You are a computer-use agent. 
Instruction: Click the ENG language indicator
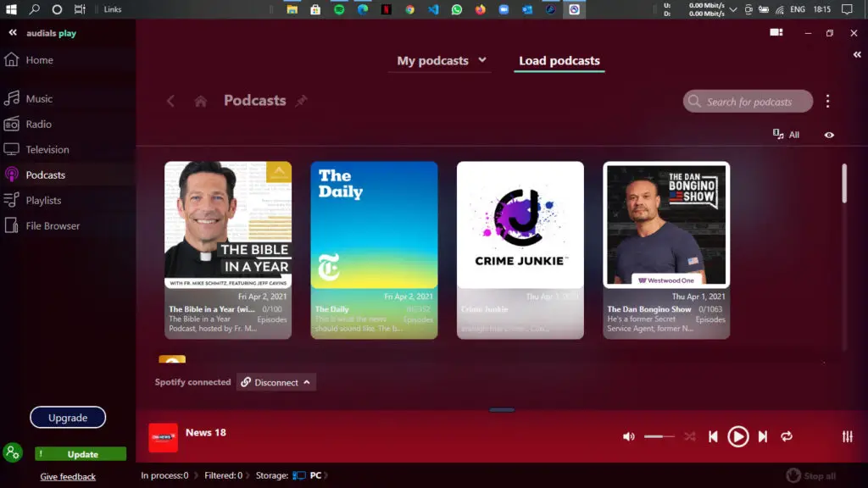pos(797,9)
